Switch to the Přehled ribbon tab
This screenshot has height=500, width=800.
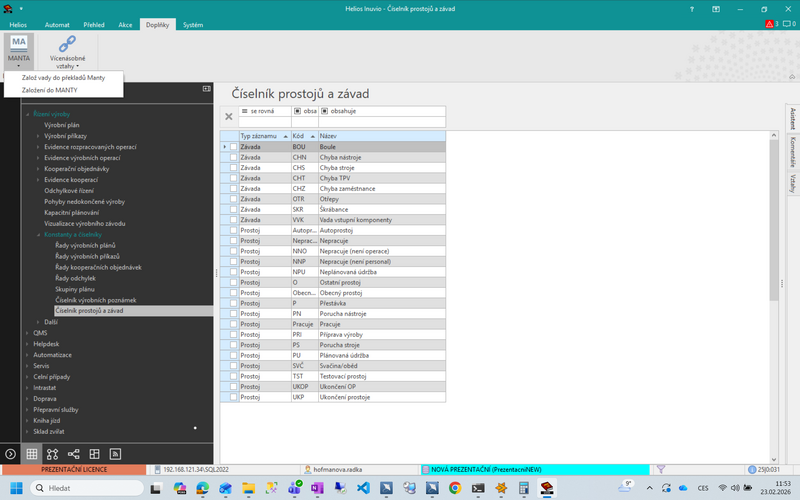point(94,24)
